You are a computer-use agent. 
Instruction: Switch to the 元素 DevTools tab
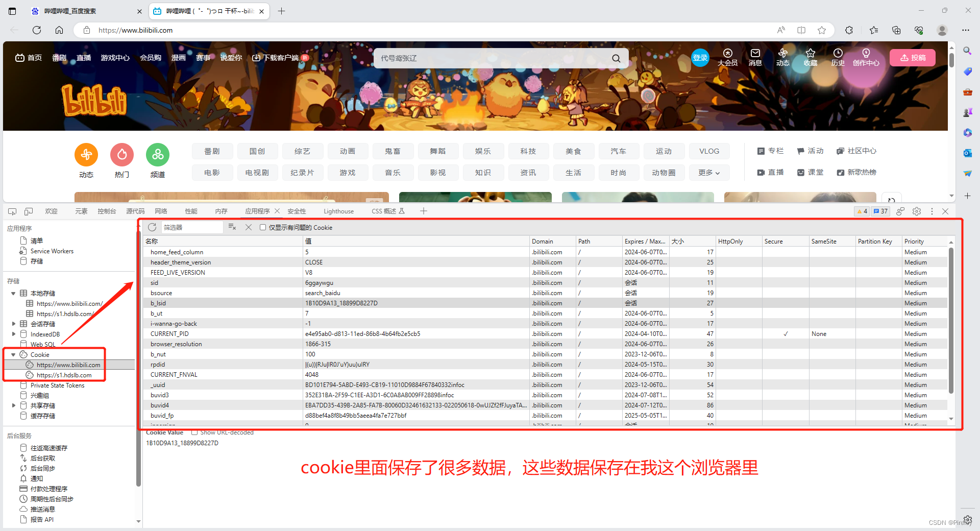point(81,211)
